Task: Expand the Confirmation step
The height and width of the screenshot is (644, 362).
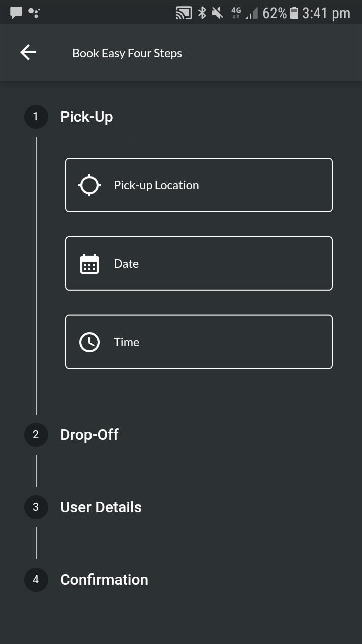Action: tap(104, 580)
